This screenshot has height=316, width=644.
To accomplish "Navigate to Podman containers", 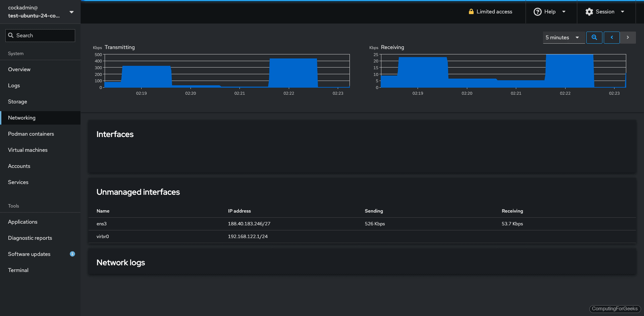I will [31, 134].
